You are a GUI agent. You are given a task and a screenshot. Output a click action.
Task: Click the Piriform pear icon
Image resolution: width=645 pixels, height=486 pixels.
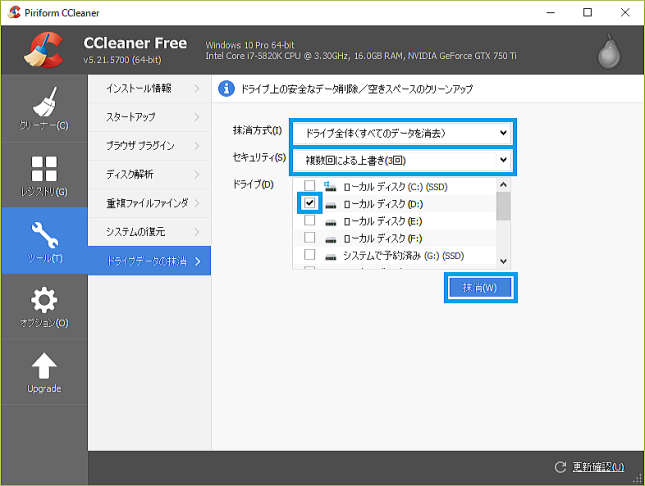coord(609,52)
